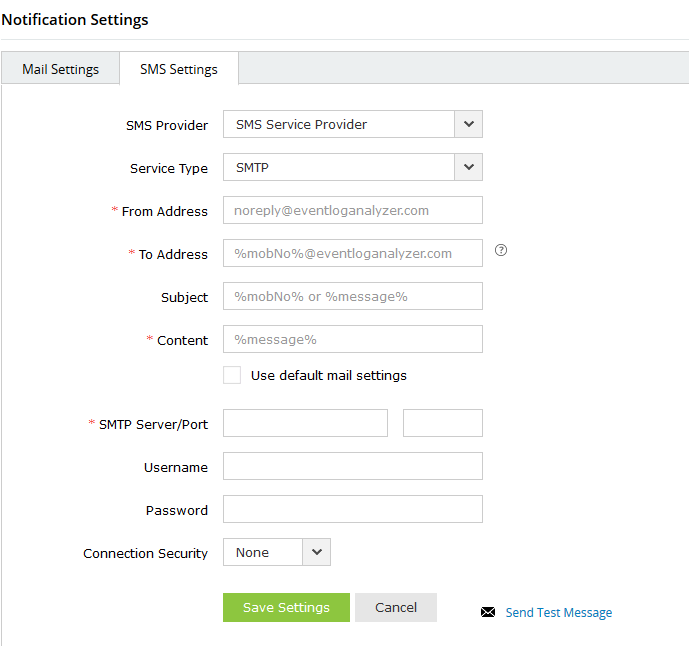Click the SMTP Port field
The height and width of the screenshot is (646, 689).
(x=442, y=423)
